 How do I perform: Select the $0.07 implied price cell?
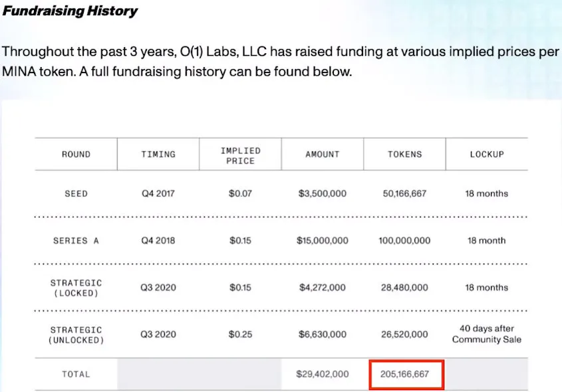(240, 193)
